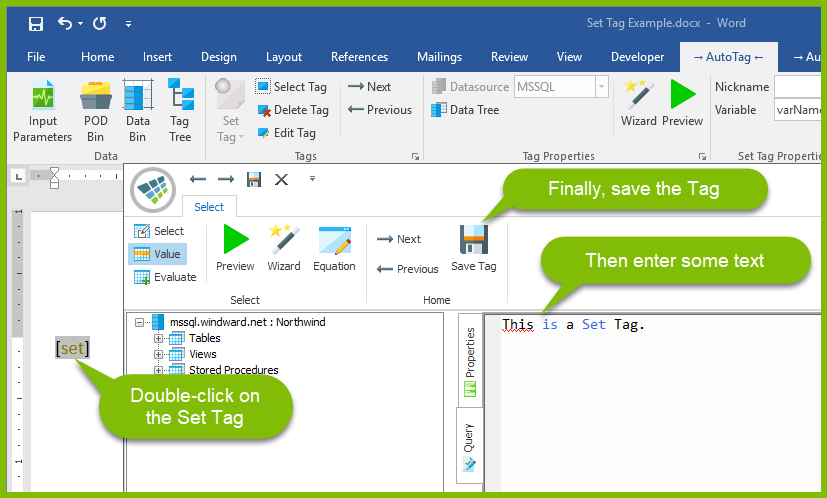Image resolution: width=827 pixels, height=498 pixels.
Task: Expand the Stored Procedures tree node
Action: [x=158, y=370]
